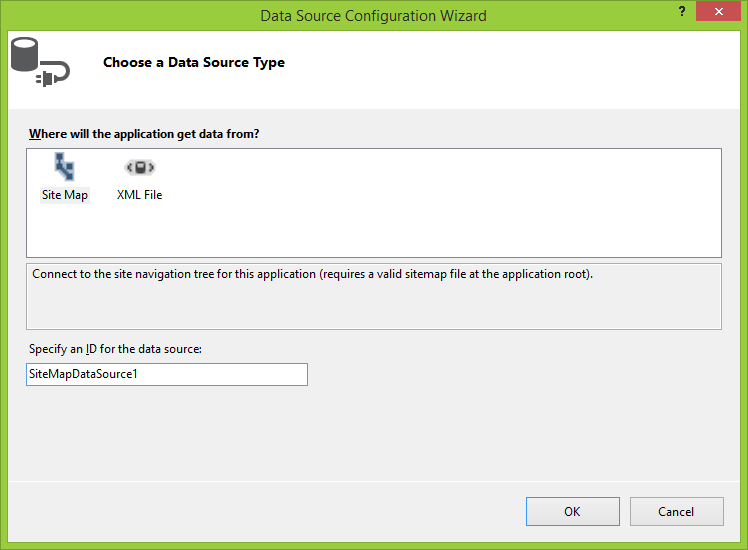Click the "XML File" text label
Image resolution: width=748 pixels, height=550 pixels.
pos(139,195)
